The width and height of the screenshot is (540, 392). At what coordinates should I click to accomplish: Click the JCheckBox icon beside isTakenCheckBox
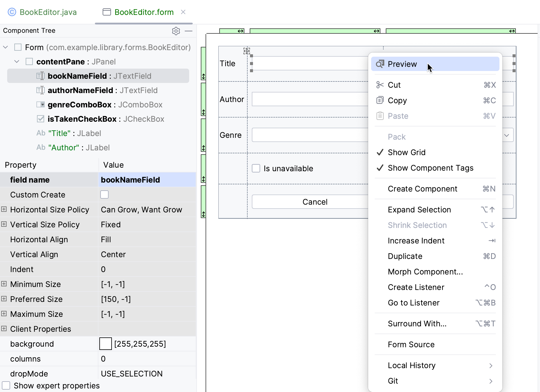point(40,119)
